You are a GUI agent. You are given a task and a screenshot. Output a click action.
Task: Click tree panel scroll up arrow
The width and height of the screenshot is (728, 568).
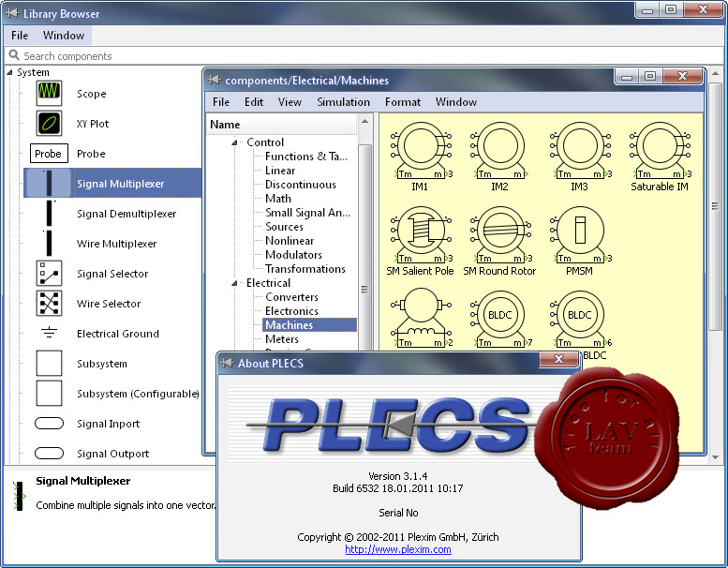tap(364, 122)
